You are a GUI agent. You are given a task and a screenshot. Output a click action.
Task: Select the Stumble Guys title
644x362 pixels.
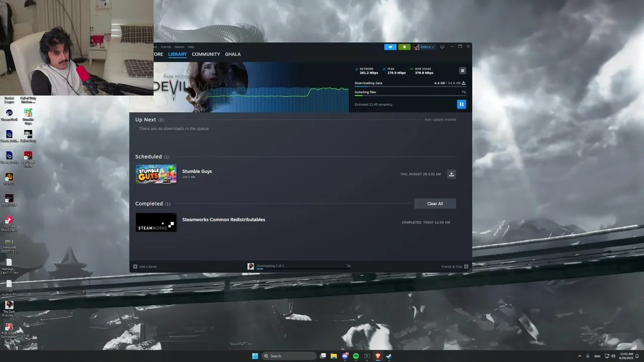(x=197, y=171)
